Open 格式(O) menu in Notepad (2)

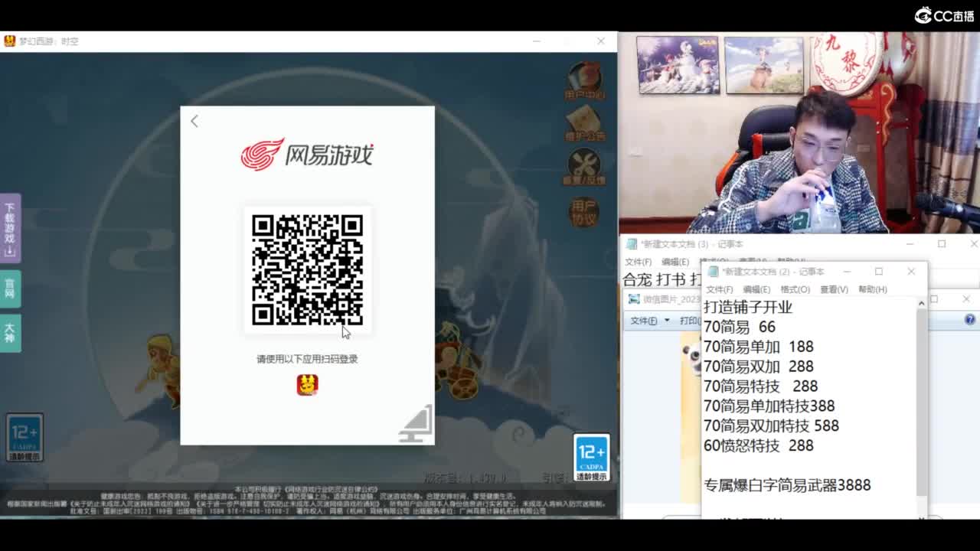click(795, 289)
